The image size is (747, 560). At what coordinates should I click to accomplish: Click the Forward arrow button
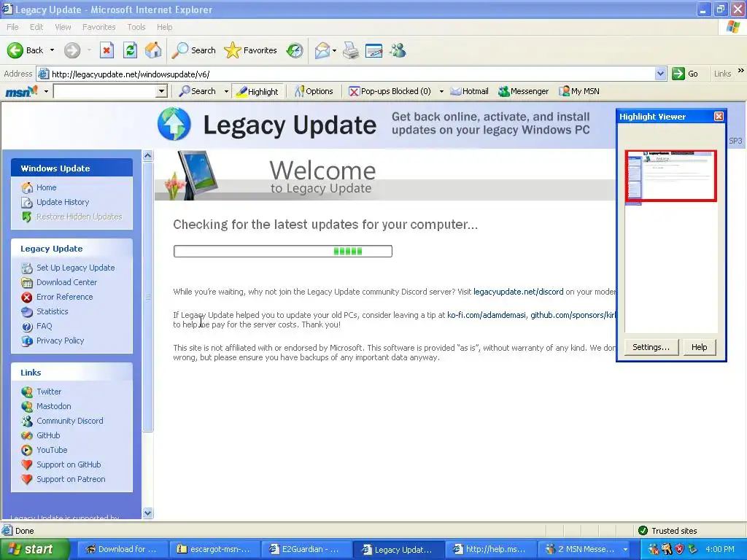pyautogui.click(x=72, y=50)
